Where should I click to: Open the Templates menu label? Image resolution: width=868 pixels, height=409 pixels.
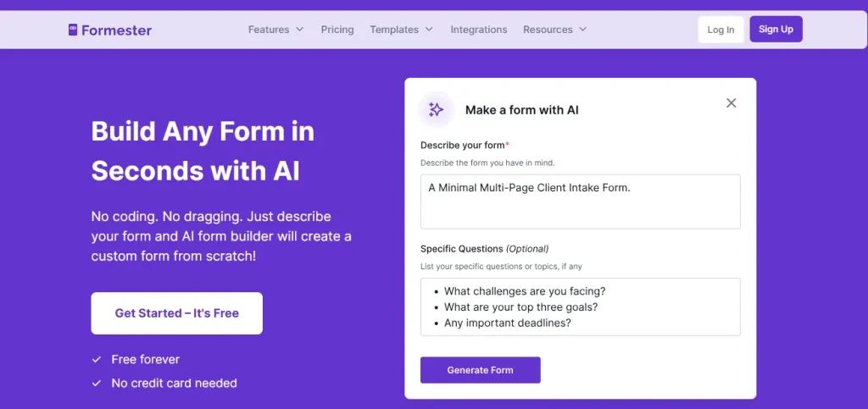coord(394,30)
